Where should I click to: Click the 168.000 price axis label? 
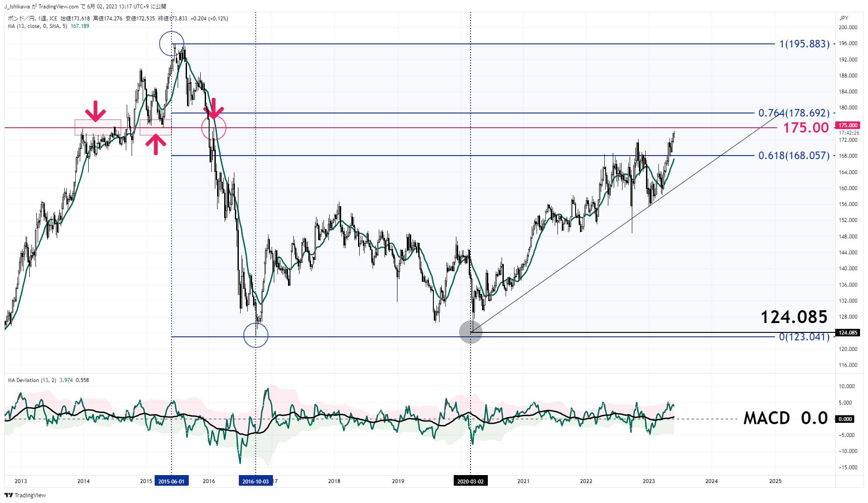pos(848,156)
